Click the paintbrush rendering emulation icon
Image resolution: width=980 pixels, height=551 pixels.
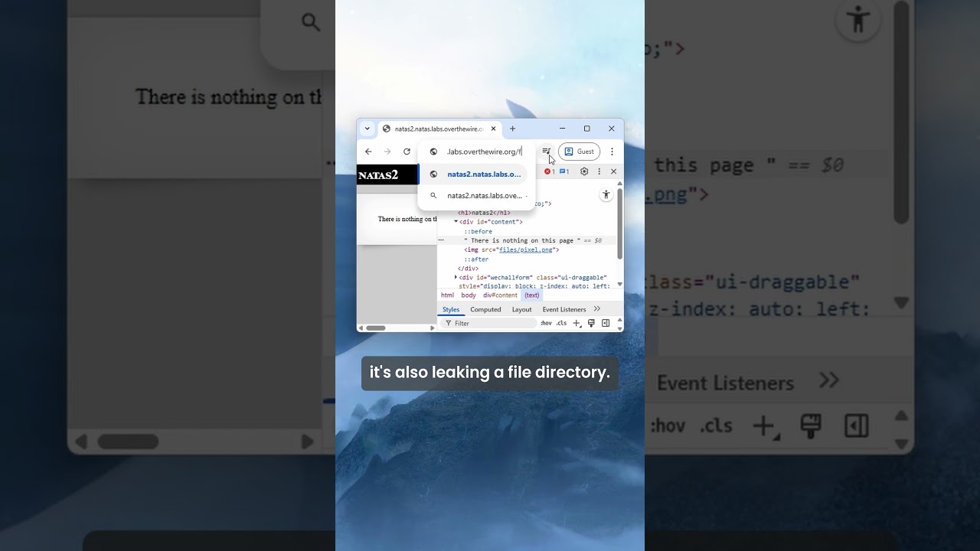[591, 323]
